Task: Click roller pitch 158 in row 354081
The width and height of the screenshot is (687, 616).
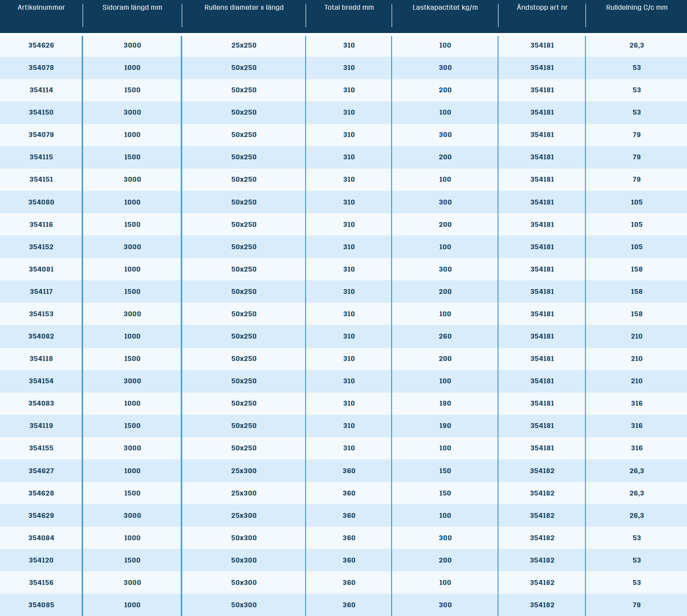Action: click(x=636, y=269)
